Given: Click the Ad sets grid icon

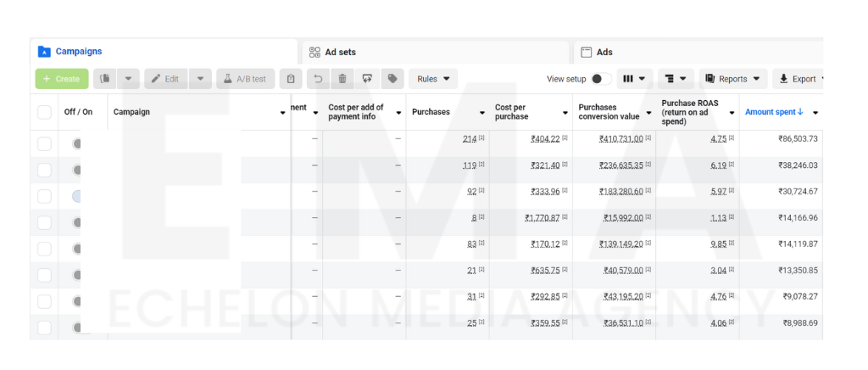Looking at the screenshot, I should coord(314,52).
